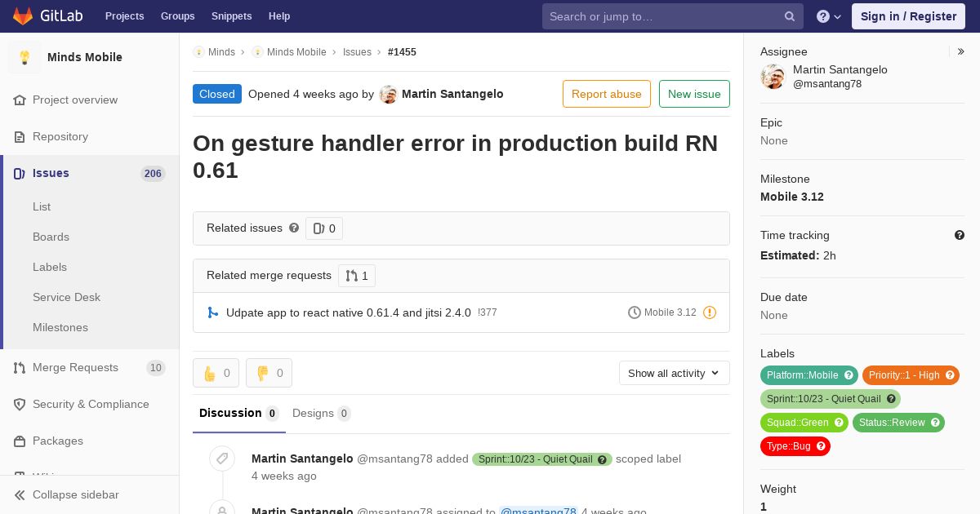
Task: Click the New issue button
Action: 694,94
